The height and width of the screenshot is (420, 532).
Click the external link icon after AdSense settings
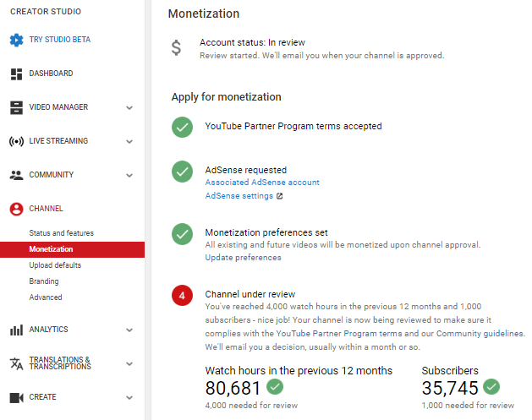[x=280, y=196]
